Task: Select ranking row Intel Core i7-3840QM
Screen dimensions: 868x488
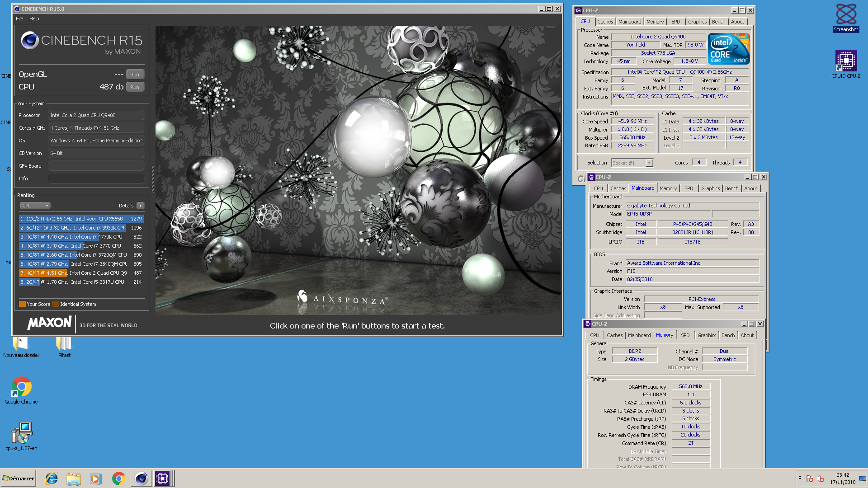Action: pos(81,264)
